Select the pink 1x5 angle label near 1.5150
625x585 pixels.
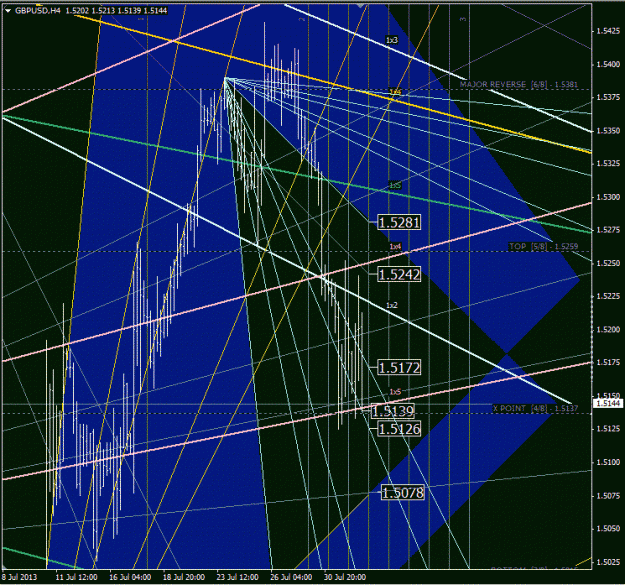pos(395,392)
